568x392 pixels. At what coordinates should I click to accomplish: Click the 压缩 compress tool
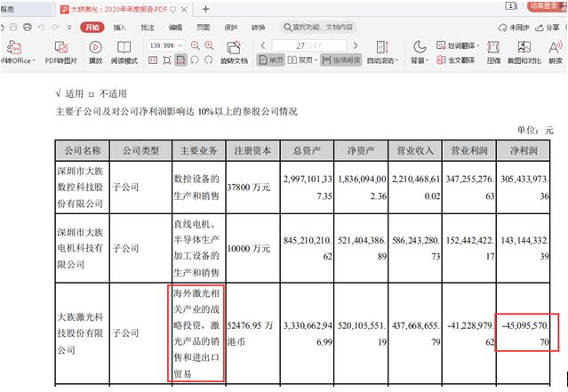(x=493, y=52)
